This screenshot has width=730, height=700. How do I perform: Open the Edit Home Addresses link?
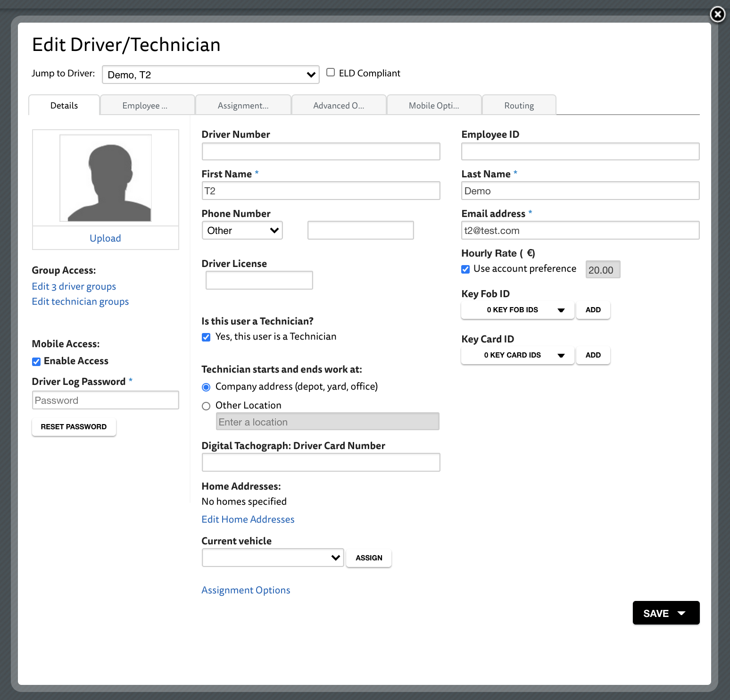tap(248, 519)
